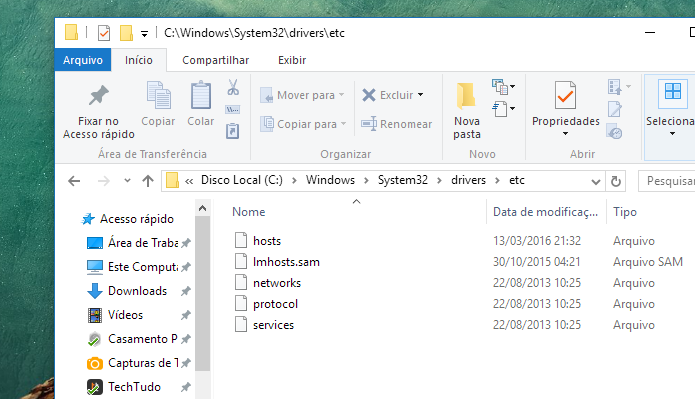Click the Pesquisar search field

click(667, 181)
